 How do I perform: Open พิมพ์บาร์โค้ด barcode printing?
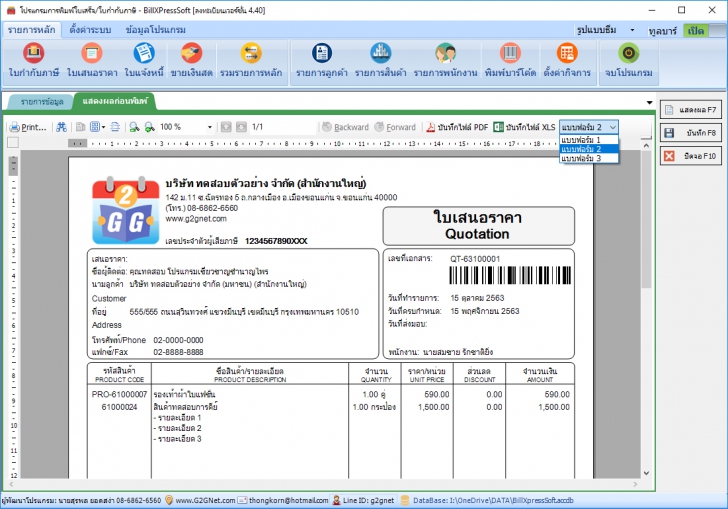(510, 60)
